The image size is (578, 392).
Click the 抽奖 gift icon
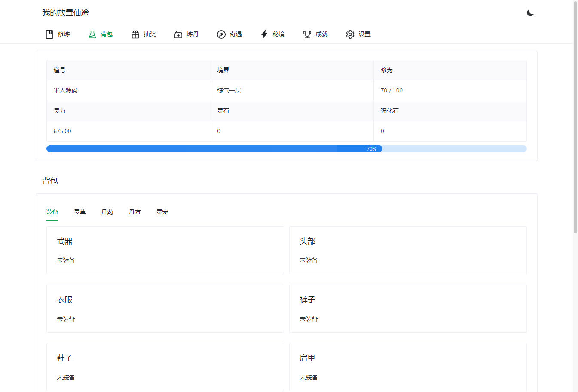pos(135,34)
